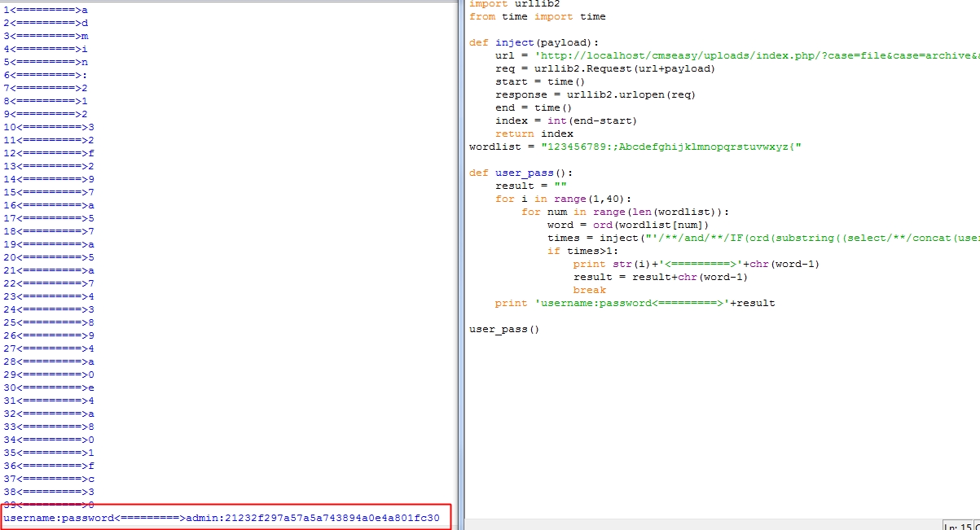Click output row '7<=========>2'
This screenshot has height=530, width=980.
pyautogui.click(x=46, y=88)
